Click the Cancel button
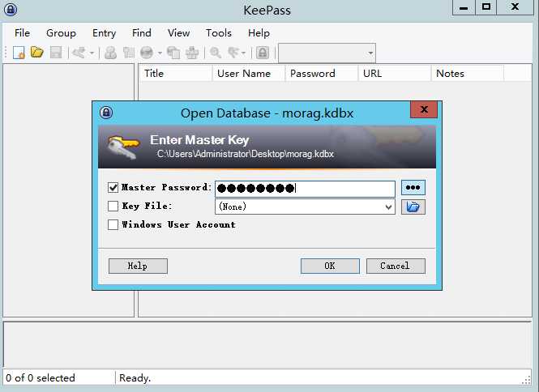Screen dimensions: 539x392 tap(396, 266)
